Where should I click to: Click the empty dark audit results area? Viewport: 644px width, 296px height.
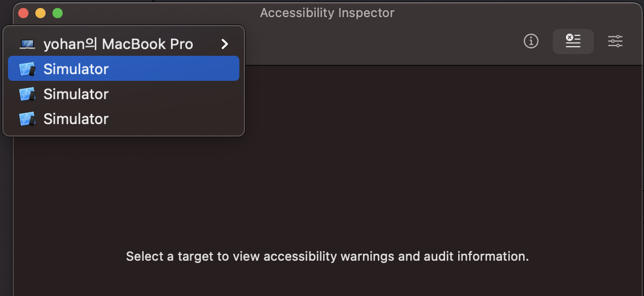click(x=411, y=164)
